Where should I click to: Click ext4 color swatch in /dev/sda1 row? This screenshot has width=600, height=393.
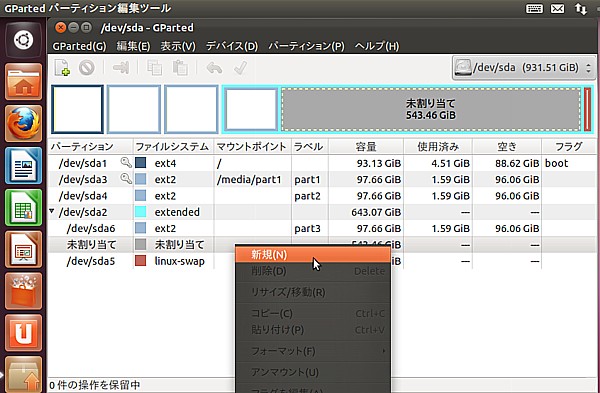140,163
